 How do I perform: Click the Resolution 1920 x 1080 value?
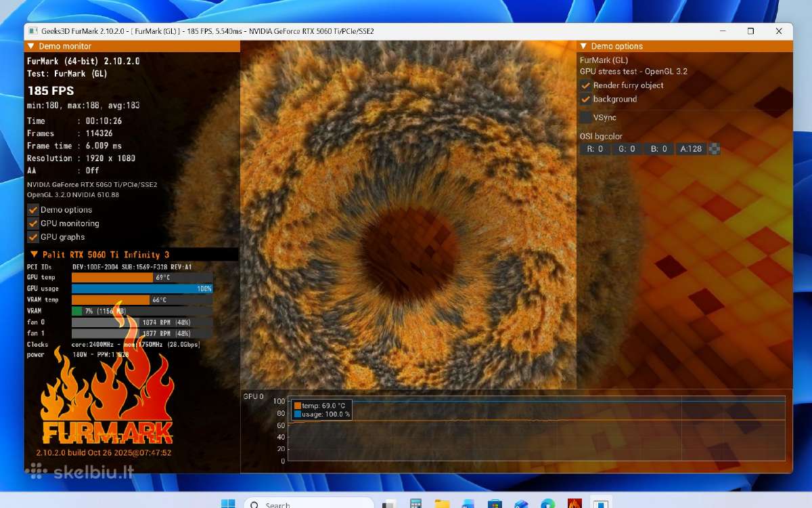pos(110,158)
